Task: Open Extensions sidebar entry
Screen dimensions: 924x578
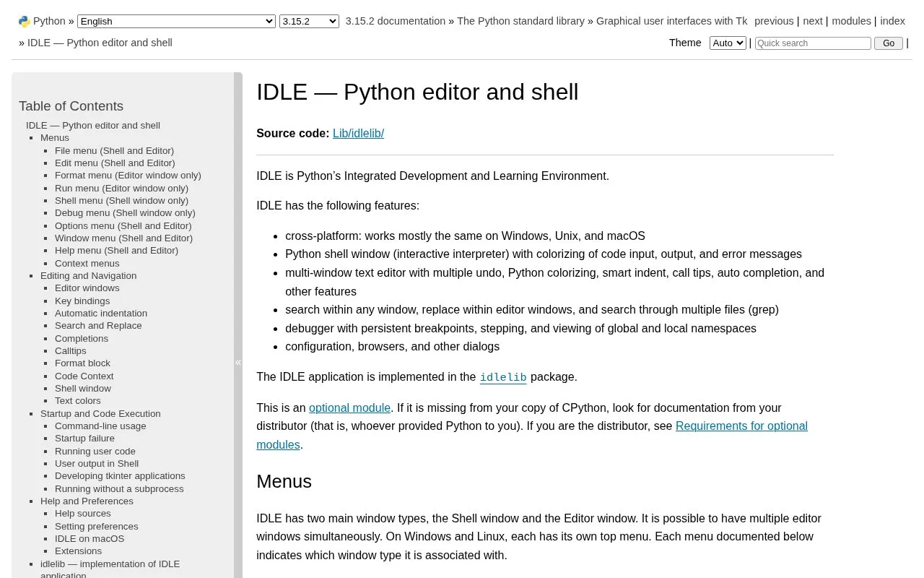Action: 79,551
